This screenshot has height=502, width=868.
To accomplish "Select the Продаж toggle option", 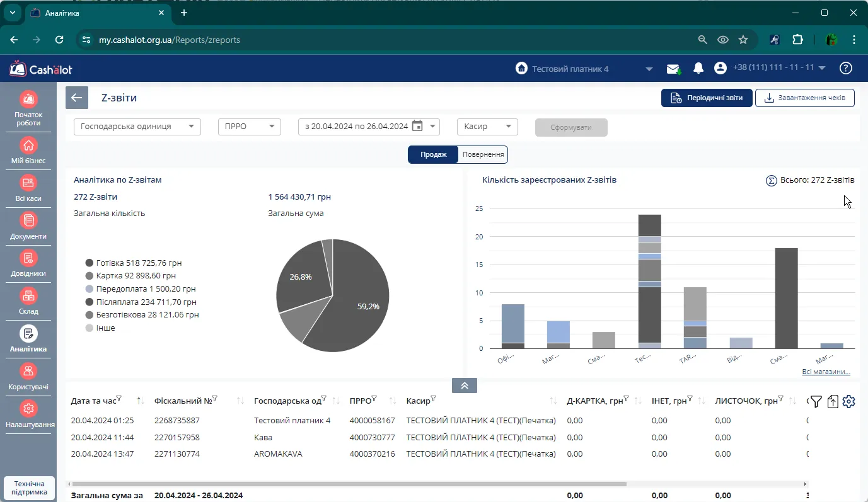I will point(434,154).
